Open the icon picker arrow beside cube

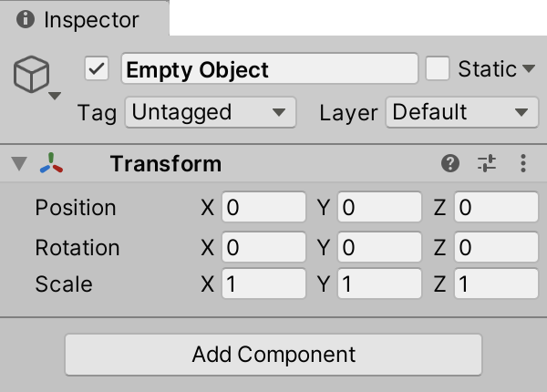(x=55, y=95)
